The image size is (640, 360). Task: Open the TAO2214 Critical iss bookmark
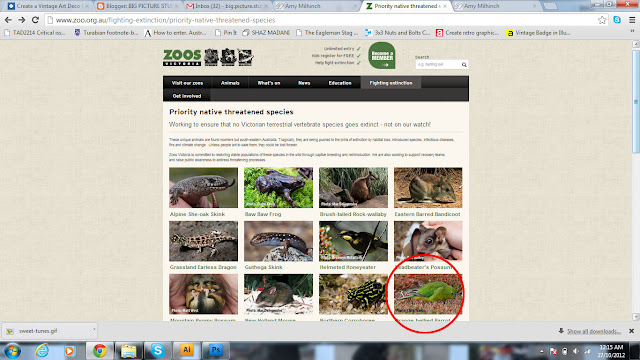coord(35,33)
